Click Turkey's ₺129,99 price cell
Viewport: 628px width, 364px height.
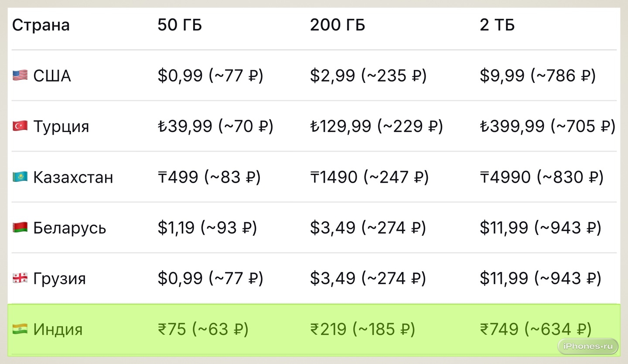tap(376, 126)
